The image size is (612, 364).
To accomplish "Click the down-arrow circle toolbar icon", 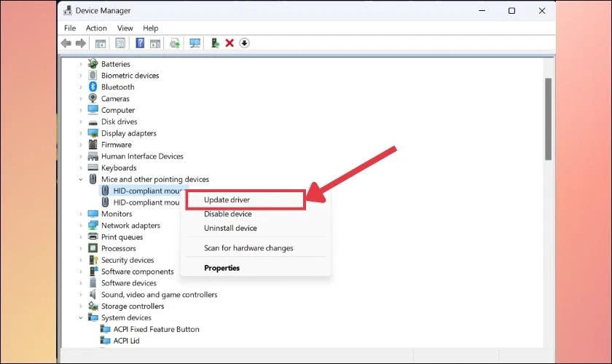I will pos(244,43).
